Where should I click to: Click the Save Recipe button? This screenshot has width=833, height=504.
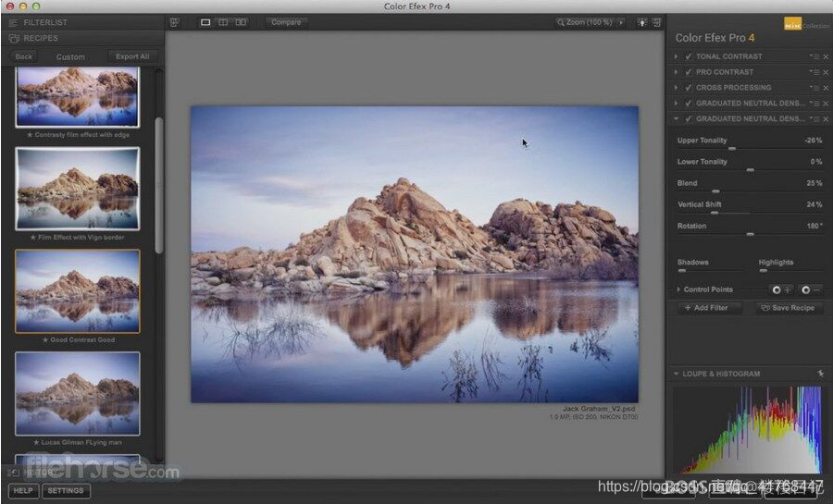[788, 308]
